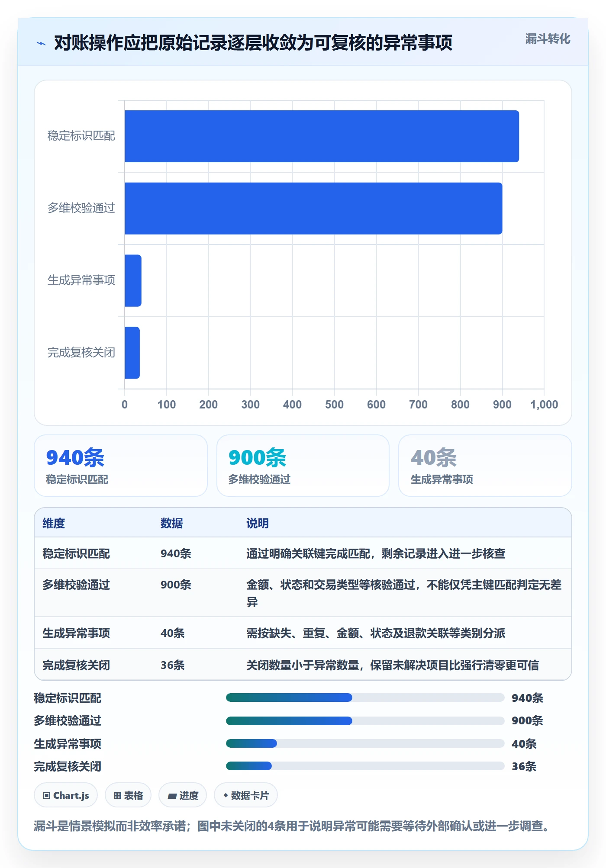
Task: Click the Chart.js chip
Action: coord(66,795)
